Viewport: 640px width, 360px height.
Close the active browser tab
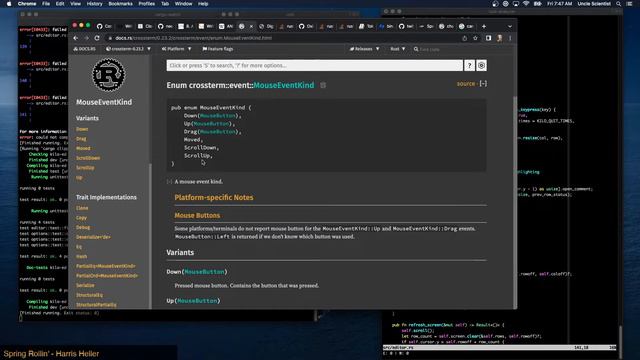click(x=251, y=26)
